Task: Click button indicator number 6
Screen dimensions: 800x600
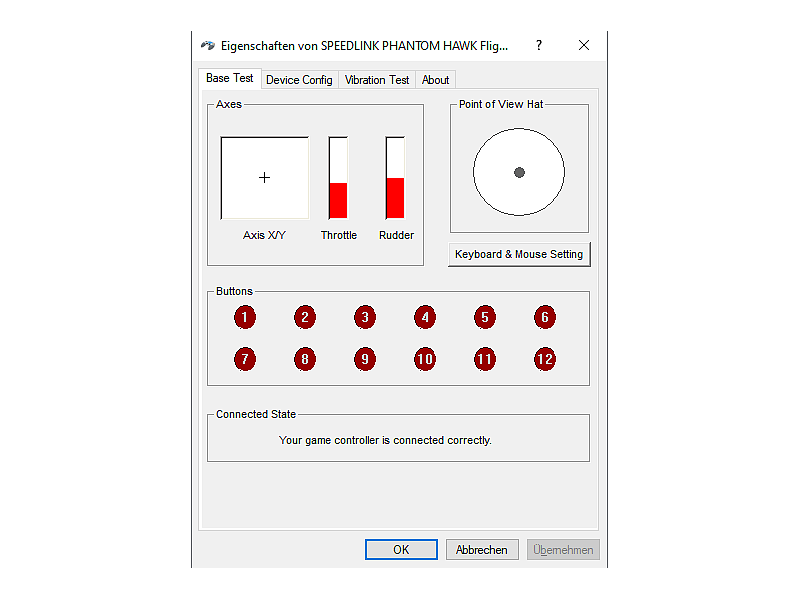Action: tap(545, 318)
